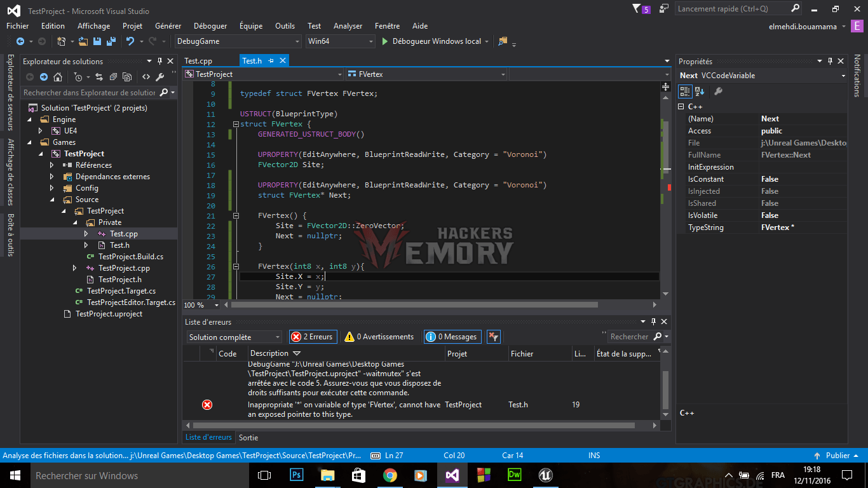
Task: Switch to the Sortie tab
Action: pos(248,438)
